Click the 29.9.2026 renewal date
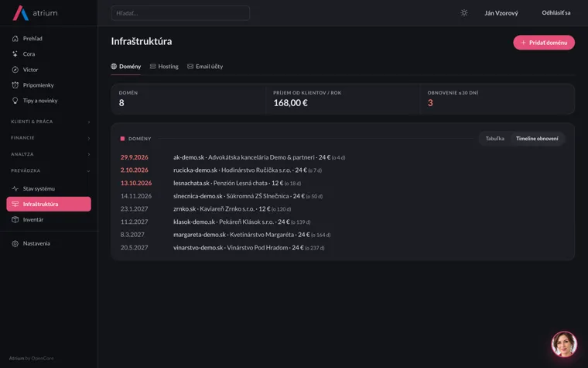Image resolution: width=588 pixels, height=368 pixels. tap(135, 157)
